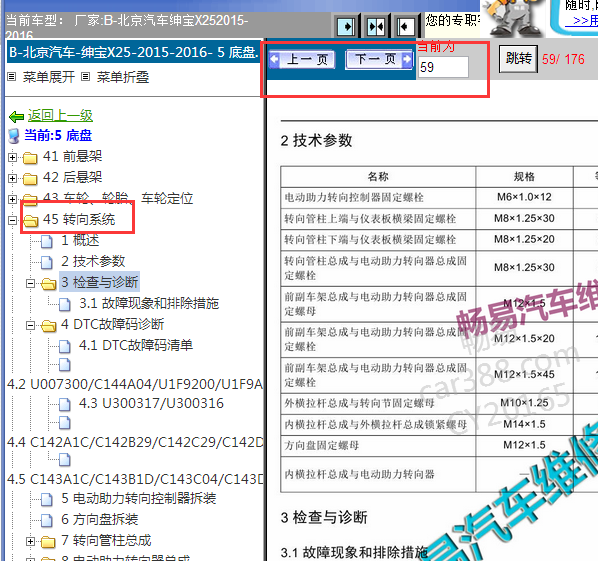598x561 pixels.
Task: Expand the 7 转向管柱总成 node
Action: (x=31, y=541)
